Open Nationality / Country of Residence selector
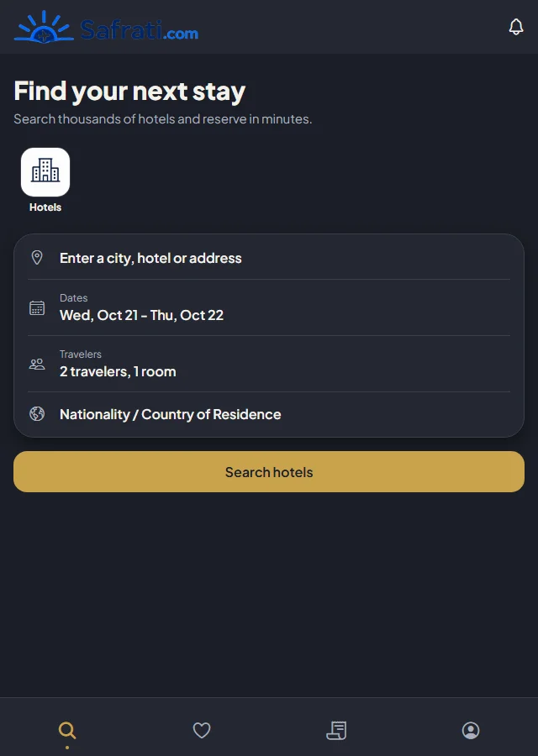Screen dimensions: 538x756 click(269, 414)
